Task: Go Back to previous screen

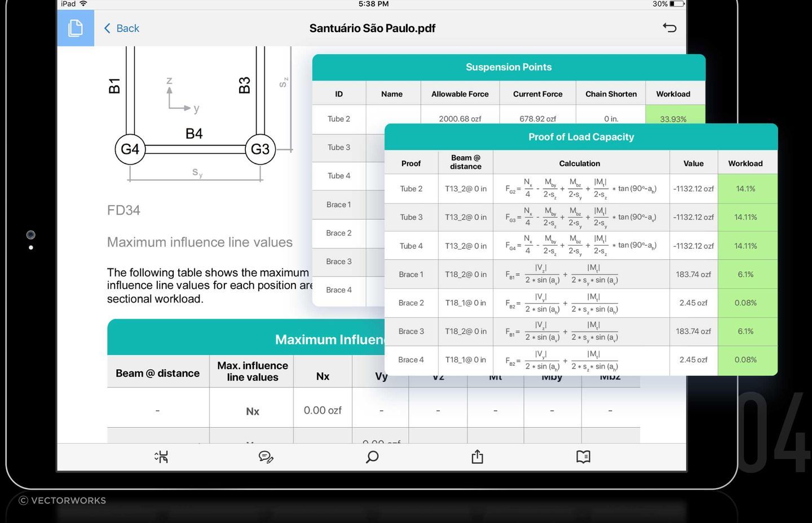Action: coord(122,28)
